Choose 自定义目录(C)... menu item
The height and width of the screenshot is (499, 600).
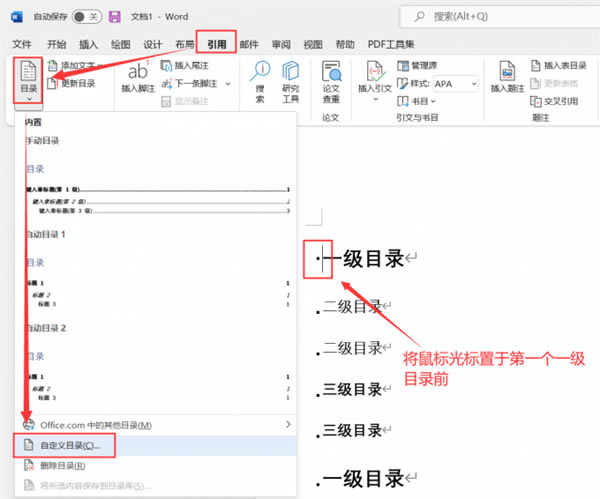(x=156, y=445)
